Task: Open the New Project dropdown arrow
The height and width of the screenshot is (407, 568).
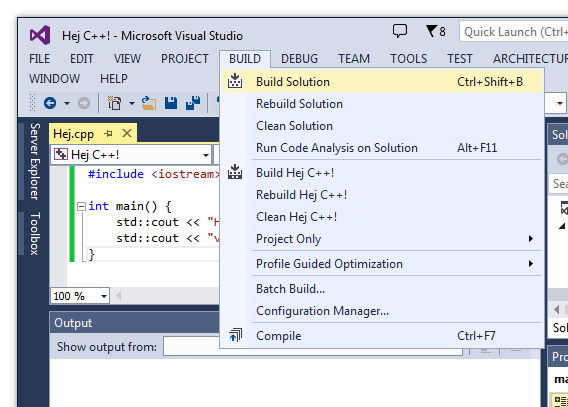Action: [132, 103]
